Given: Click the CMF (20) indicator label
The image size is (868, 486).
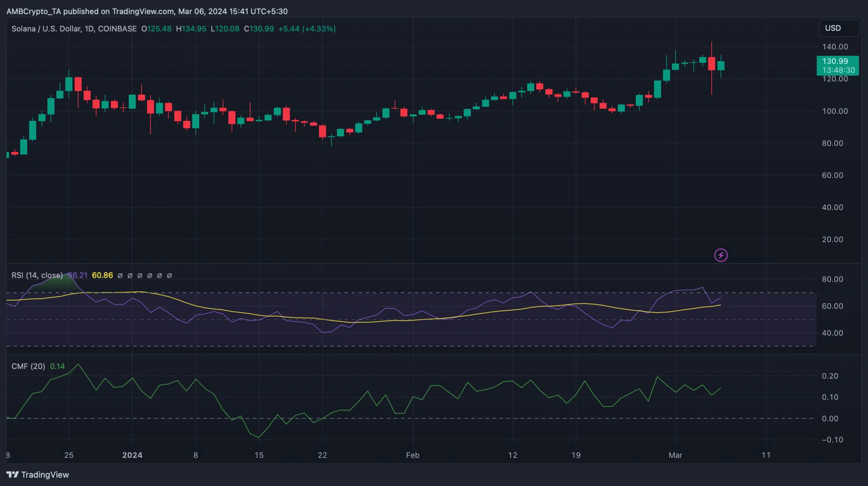Looking at the screenshot, I should click(x=28, y=366).
